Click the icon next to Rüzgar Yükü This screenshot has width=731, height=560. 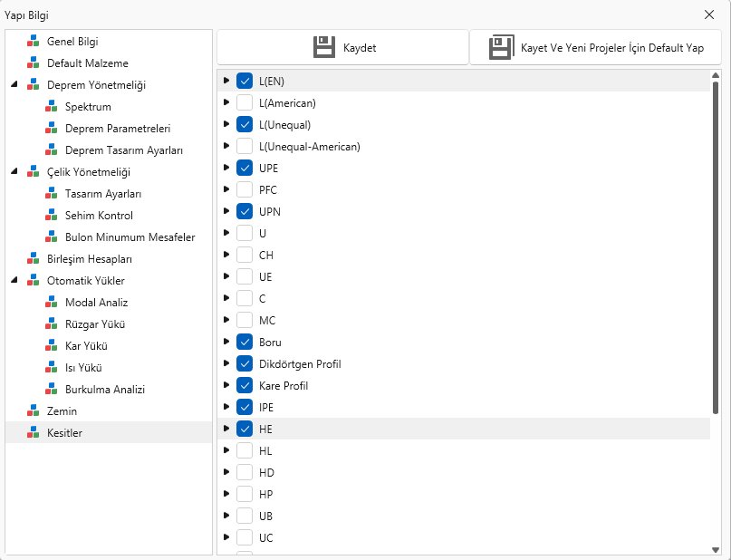coord(52,324)
